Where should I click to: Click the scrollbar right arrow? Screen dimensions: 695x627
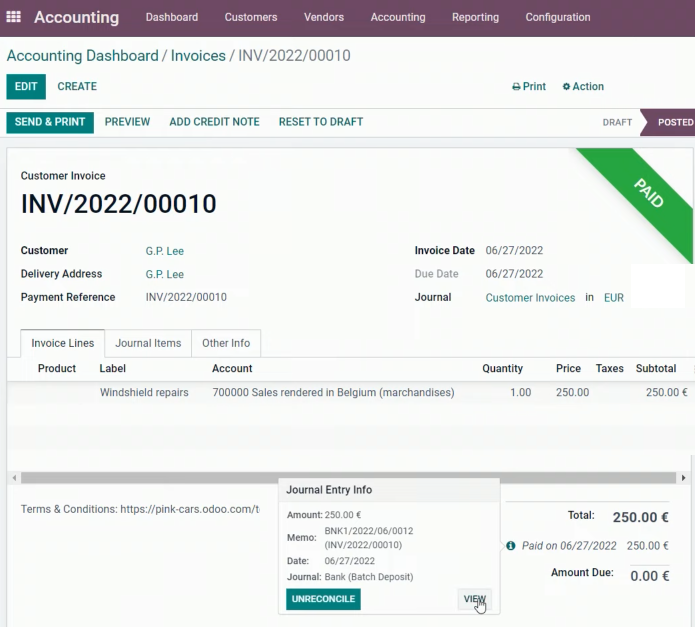click(x=683, y=478)
